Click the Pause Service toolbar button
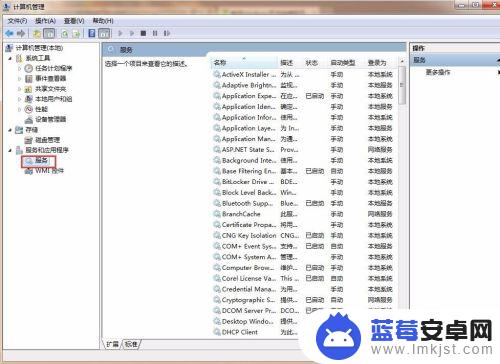Viewport: 500px width, 364px height. [x=155, y=33]
